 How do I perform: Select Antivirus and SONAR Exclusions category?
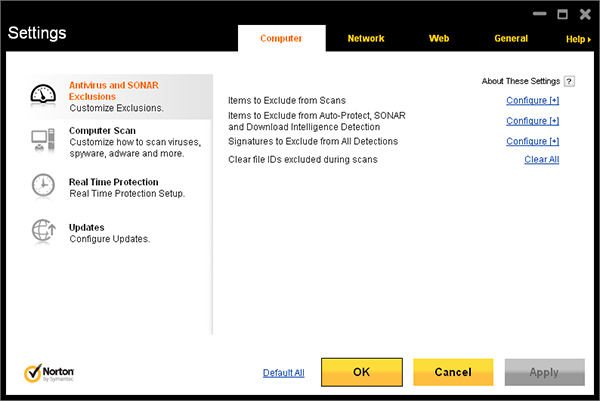click(x=121, y=96)
